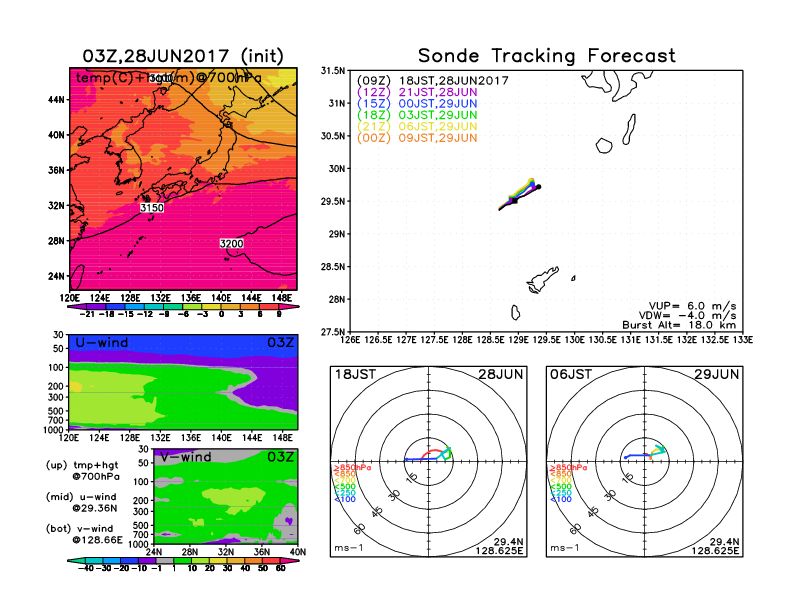Viewport: 792px width, 612px height.
Task: Click the "31.5N" tracking map axis label
Action: click(333, 71)
